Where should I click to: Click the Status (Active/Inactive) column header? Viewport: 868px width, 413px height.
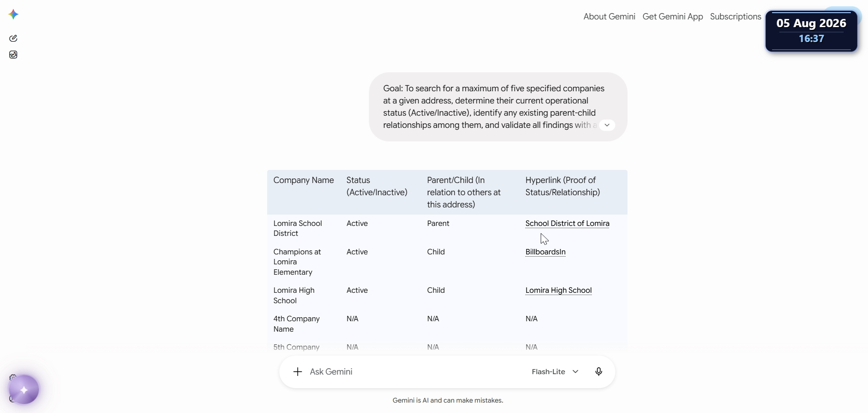[377, 186]
